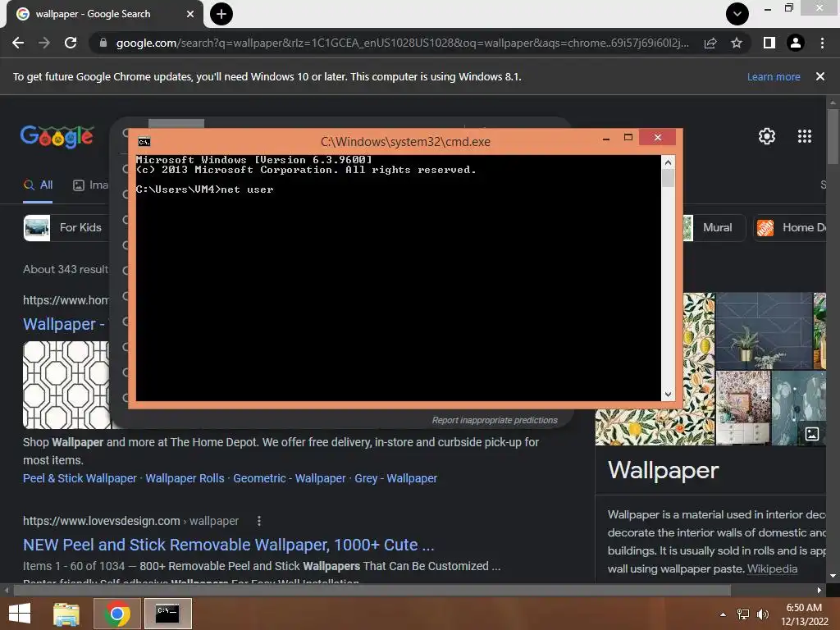Select the Mural filter chip

(714, 228)
